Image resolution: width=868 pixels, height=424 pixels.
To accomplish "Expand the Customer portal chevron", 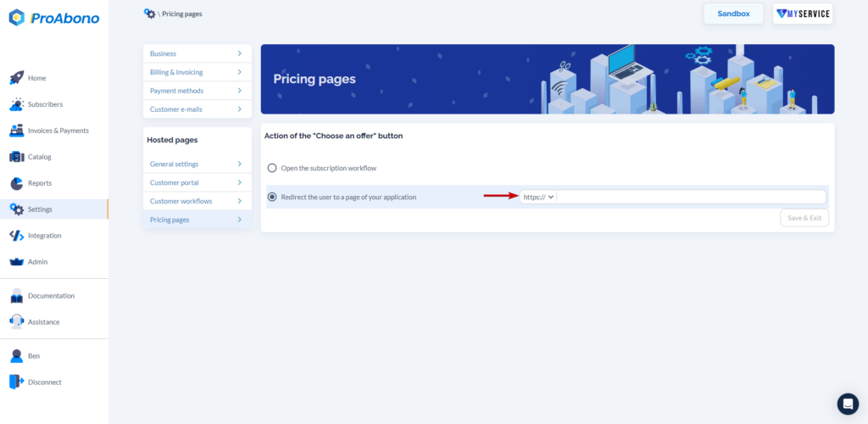I will (x=240, y=182).
